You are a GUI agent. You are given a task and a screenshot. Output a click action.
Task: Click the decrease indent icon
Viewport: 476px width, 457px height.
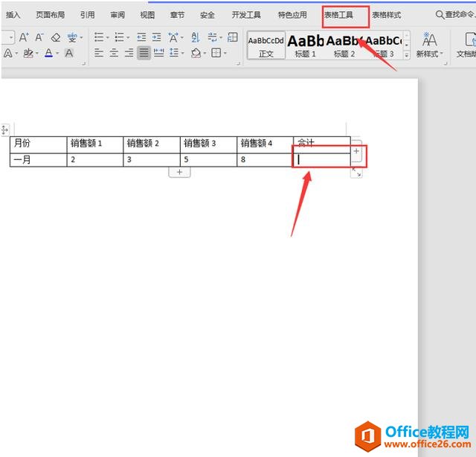141,37
